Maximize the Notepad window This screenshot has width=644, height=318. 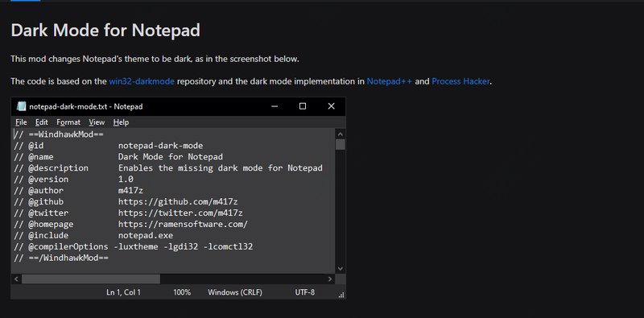pyautogui.click(x=303, y=106)
